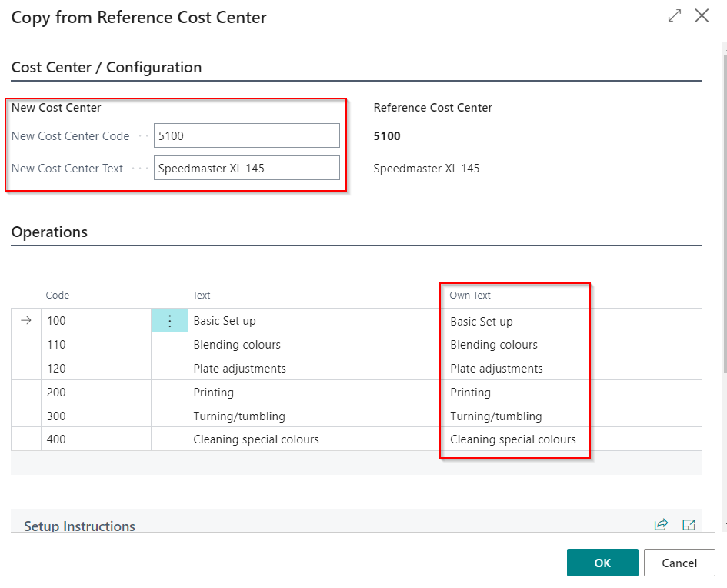Screen dimensions: 727x588
Task: Edit Own Text 'Blending colours'
Action: (x=573, y=345)
